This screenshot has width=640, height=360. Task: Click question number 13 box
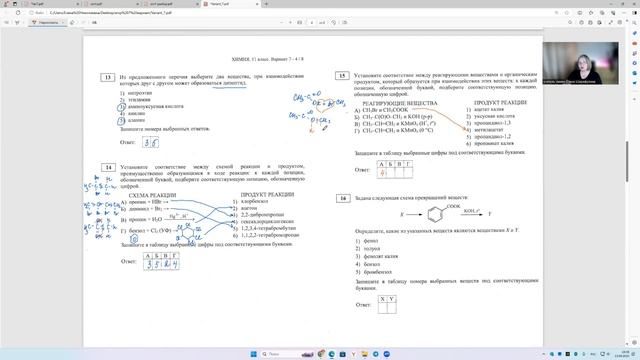(108, 77)
